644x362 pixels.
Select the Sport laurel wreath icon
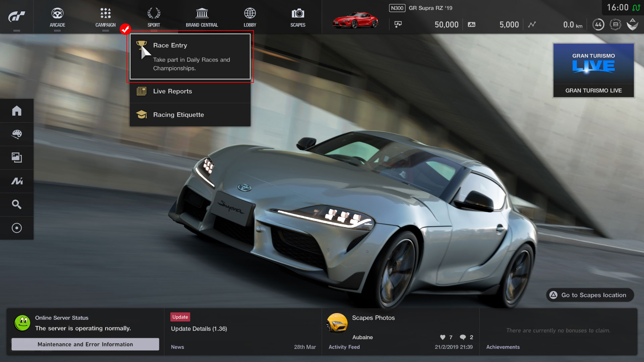[x=154, y=13]
